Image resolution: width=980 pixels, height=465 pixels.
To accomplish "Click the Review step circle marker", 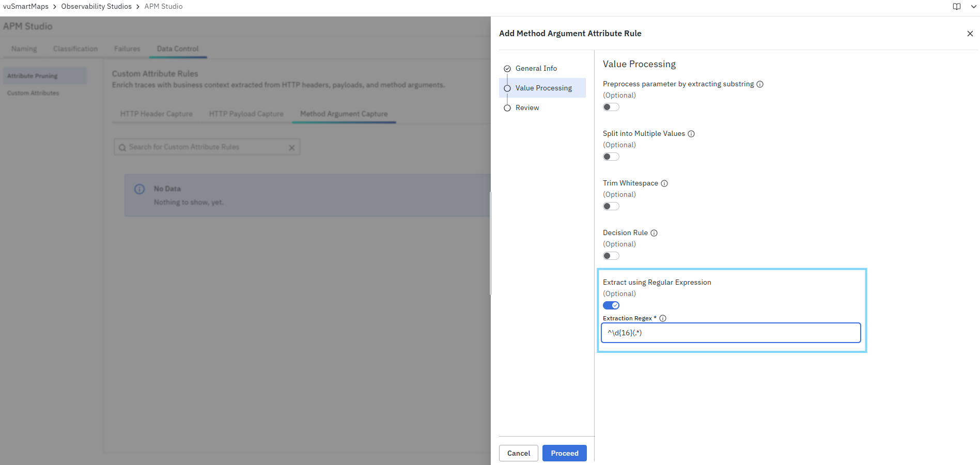I will point(507,108).
